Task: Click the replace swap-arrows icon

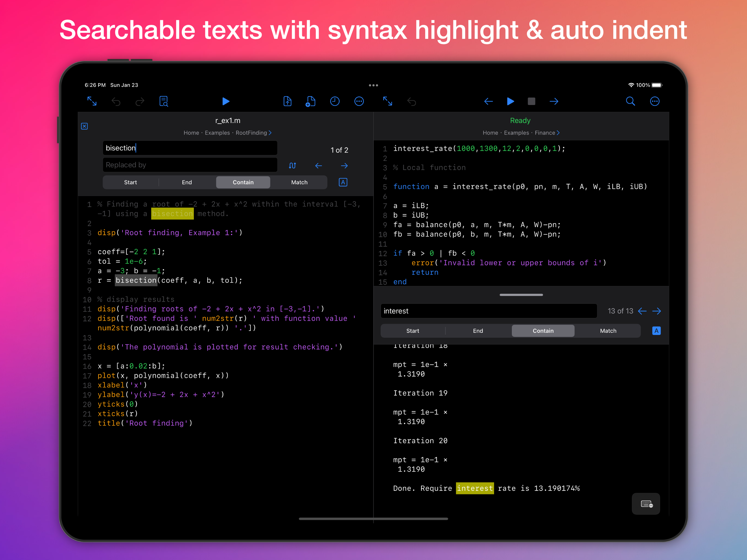Action: [293, 165]
